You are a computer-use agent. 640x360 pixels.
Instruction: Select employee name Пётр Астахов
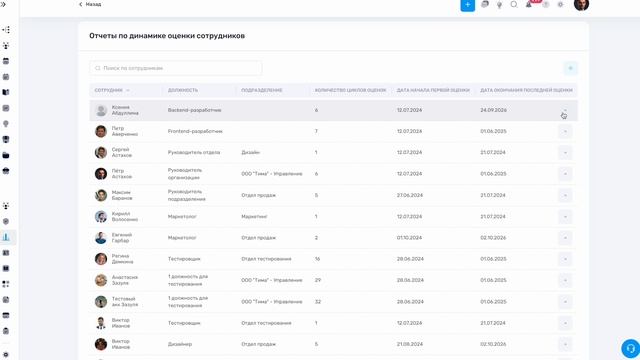(x=122, y=174)
